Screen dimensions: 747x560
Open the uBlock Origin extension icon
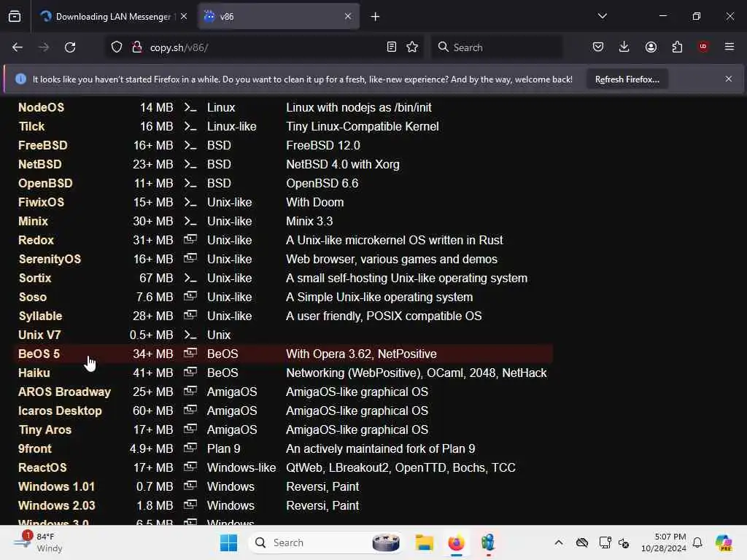(x=703, y=47)
